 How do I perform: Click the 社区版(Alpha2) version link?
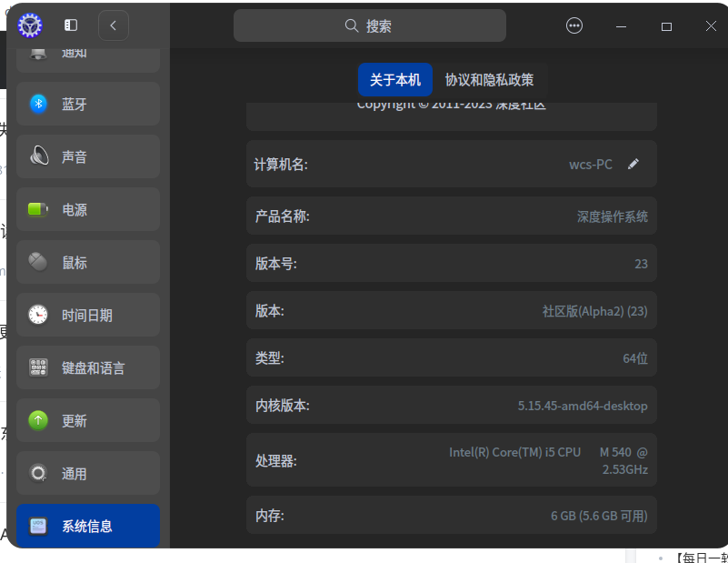coord(595,310)
